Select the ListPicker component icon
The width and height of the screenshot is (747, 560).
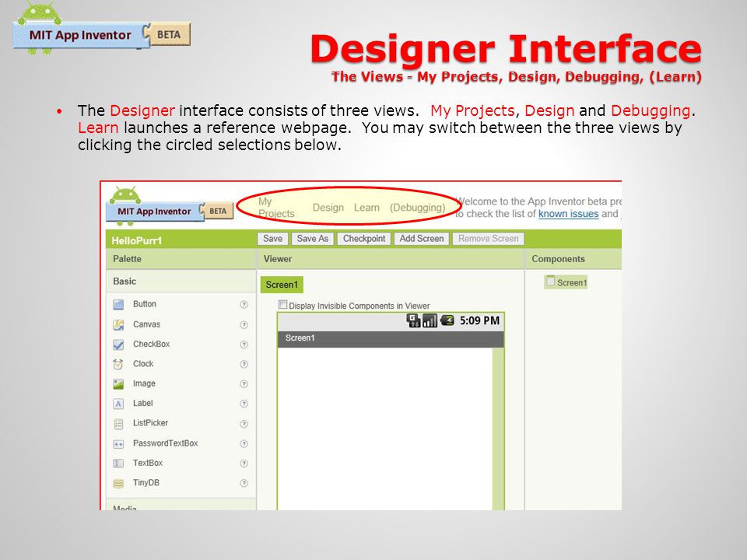pos(118,423)
